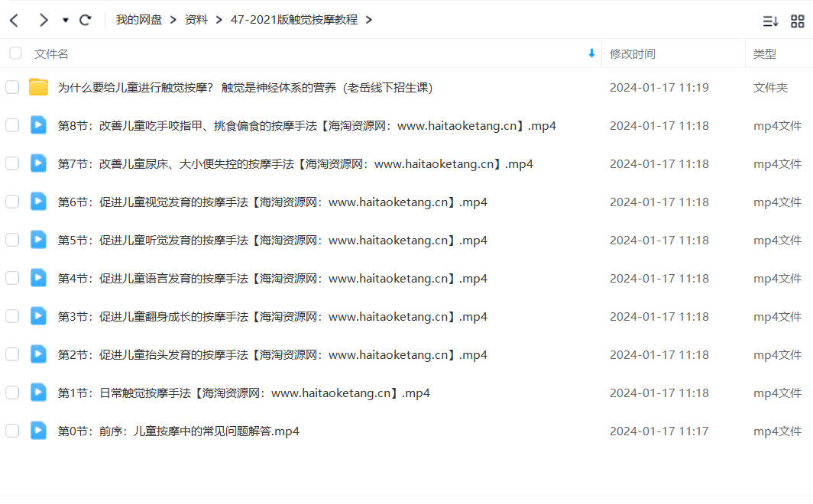Image resolution: width=813 pixels, height=504 pixels.
Task: Select file 第8节:改善儿童吃手咬指甲
Action: [x=307, y=126]
